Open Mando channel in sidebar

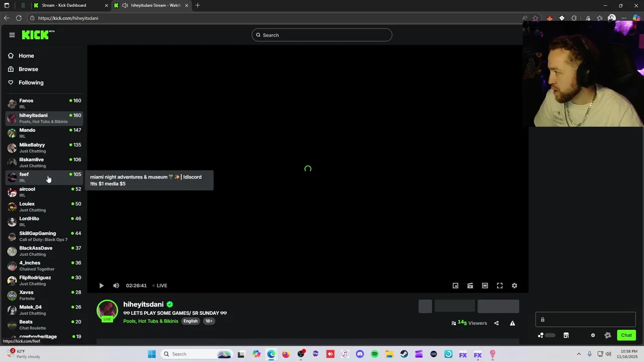(44, 133)
